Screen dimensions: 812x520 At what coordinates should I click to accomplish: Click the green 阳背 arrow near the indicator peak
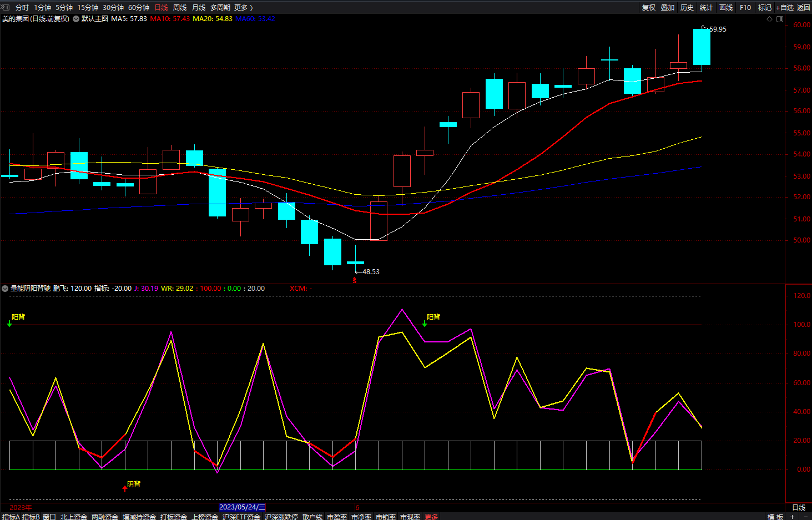point(425,323)
